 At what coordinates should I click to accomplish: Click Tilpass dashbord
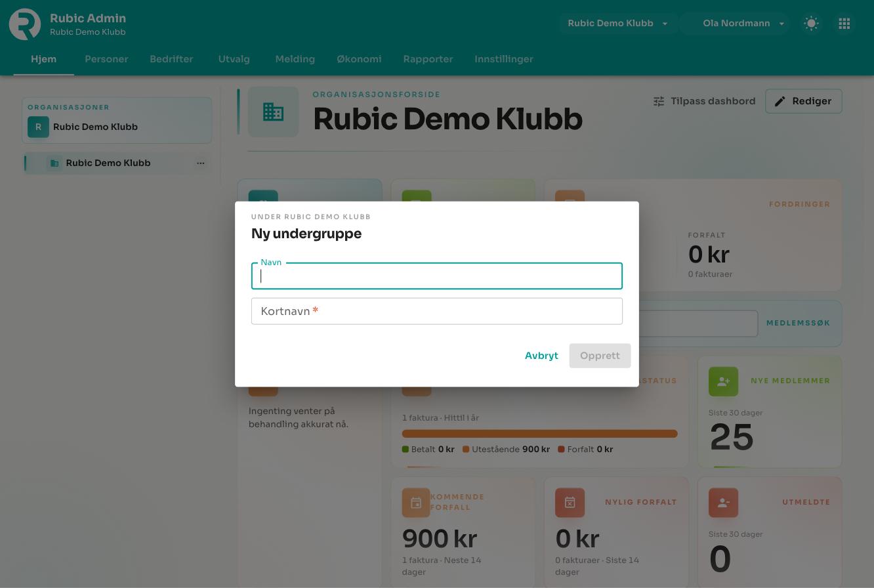click(x=705, y=101)
